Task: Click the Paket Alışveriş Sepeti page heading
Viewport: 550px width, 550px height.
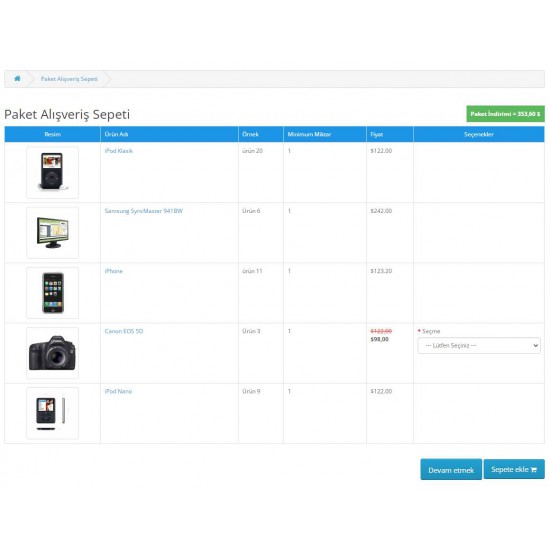Action: (67, 114)
